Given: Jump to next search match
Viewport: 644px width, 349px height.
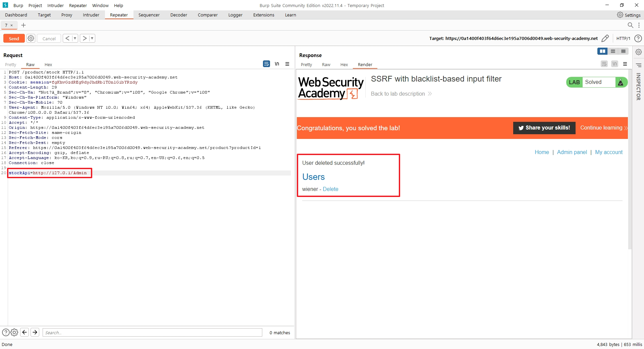Looking at the screenshot, I should 35,332.
